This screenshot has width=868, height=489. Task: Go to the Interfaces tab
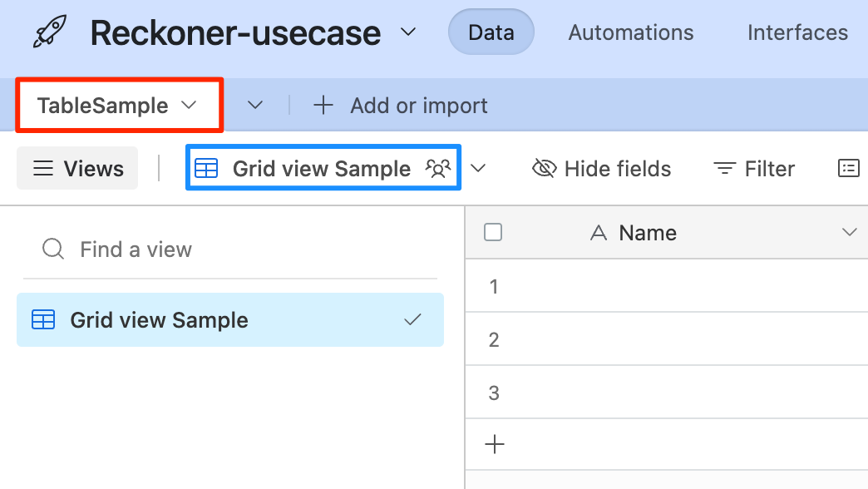pyautogui.click(x=797, y=32)
